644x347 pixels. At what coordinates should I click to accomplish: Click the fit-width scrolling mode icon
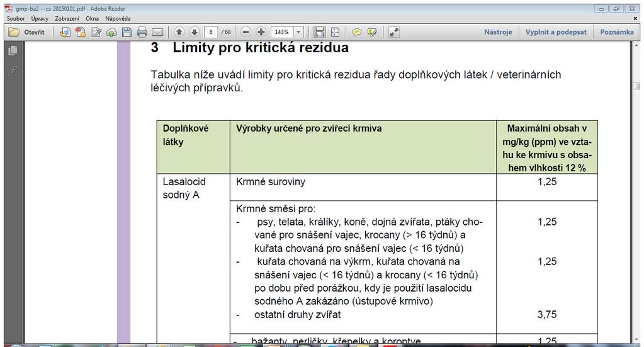tap(320, 32)
